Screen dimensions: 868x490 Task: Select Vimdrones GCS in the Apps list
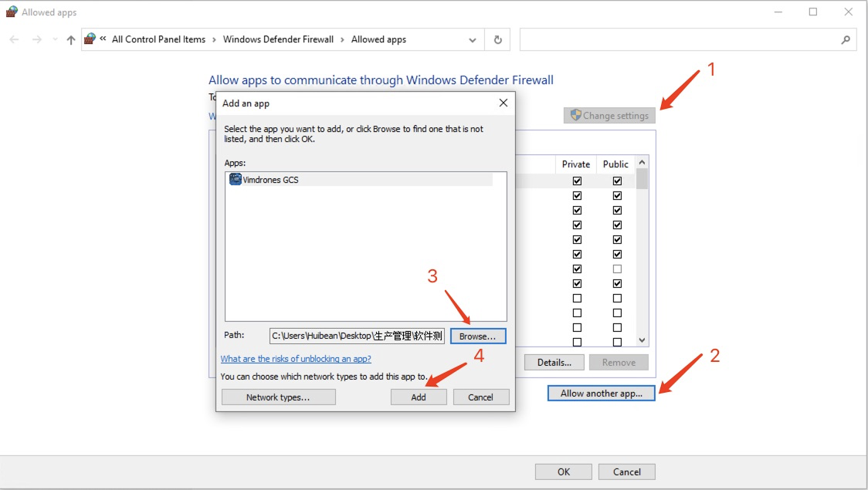360,179
